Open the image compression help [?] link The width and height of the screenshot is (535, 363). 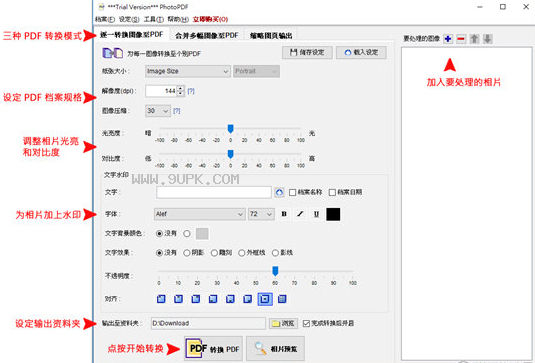coord(176,111)
